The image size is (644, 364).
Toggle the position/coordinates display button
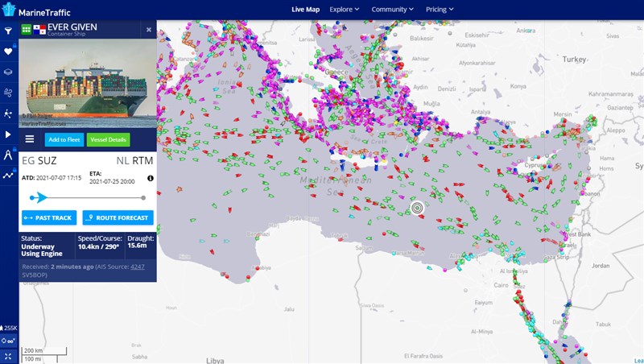click(9, 341)
